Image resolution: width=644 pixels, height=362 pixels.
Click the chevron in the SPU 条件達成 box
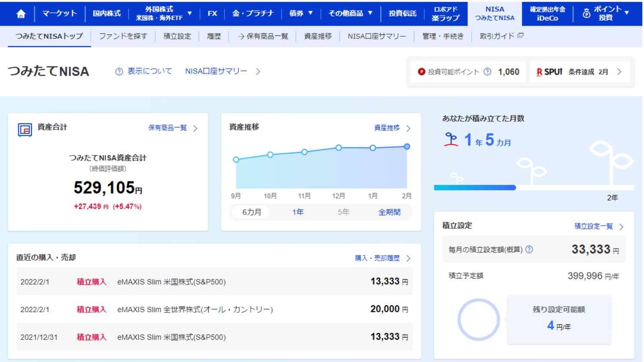(x=619, y=72)
